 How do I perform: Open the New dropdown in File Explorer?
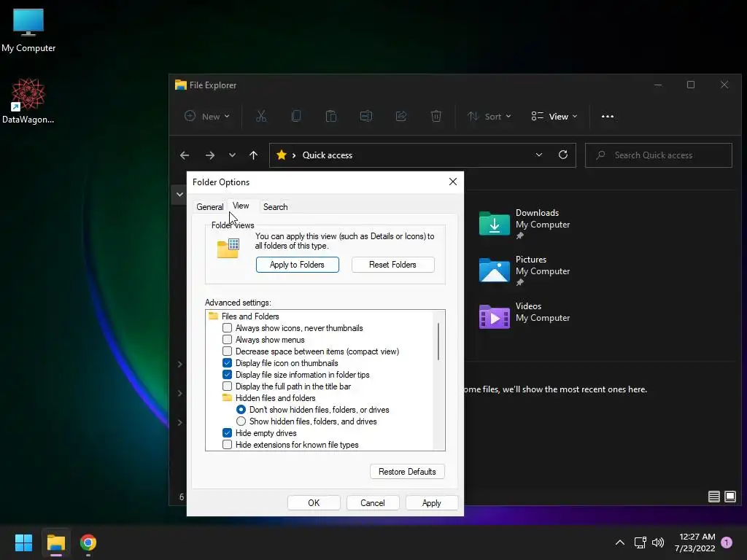click(x=207, y=116)
